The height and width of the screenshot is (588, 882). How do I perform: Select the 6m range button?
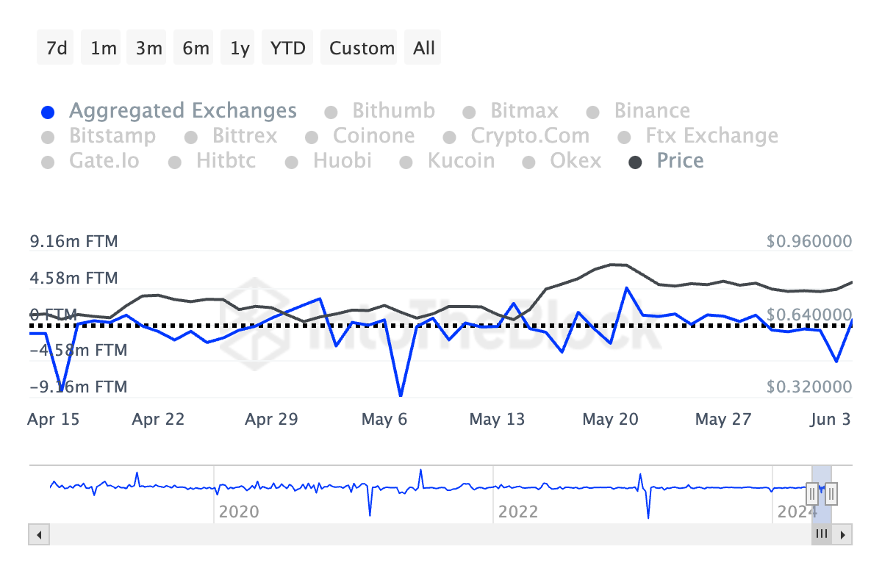point(196,49)
